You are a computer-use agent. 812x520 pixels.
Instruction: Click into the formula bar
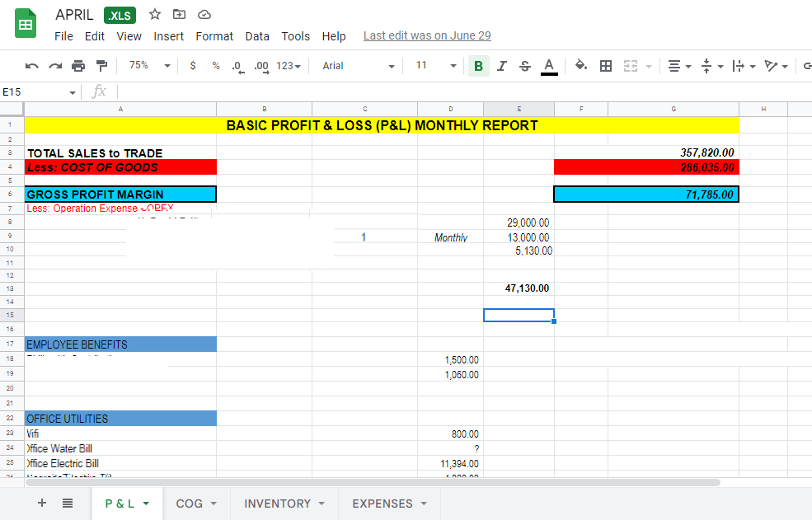[464, 92]
